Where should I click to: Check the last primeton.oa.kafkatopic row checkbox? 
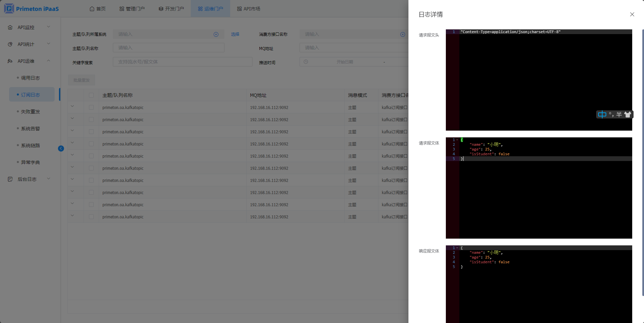pyautogui.click(x=91, y=217)
